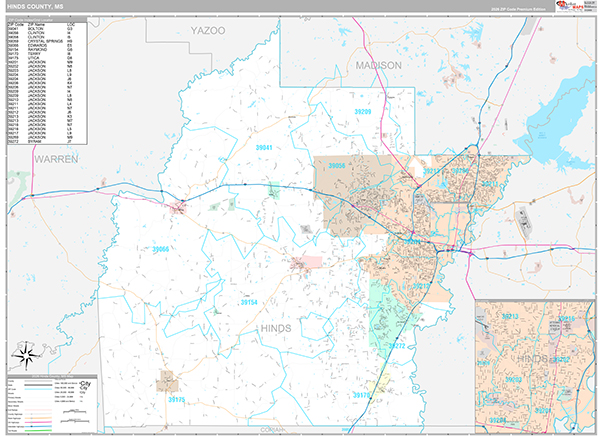Click the ZIP code 39154 label

(x=248, y=301)
